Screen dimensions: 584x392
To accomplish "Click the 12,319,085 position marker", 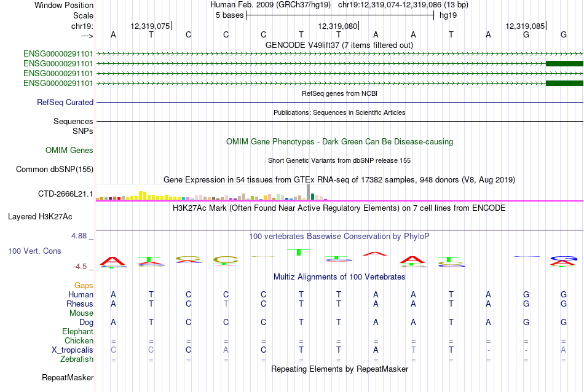I will (x=525, y=26).
